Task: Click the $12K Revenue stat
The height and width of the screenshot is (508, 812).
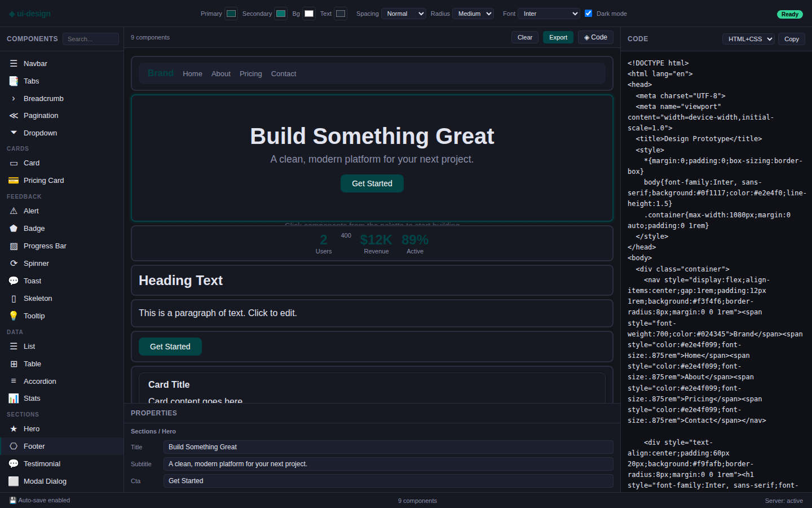Action: 376,244
